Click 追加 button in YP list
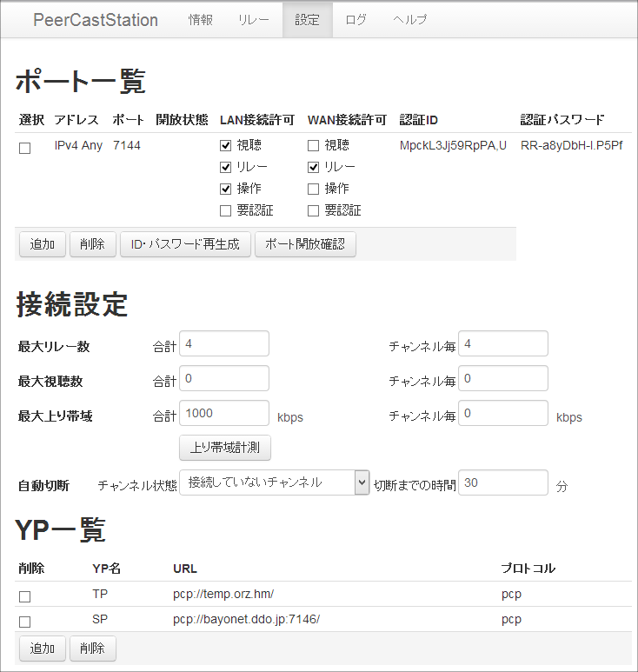The height and width of the screenshot is (672, 638). [43, 649]
